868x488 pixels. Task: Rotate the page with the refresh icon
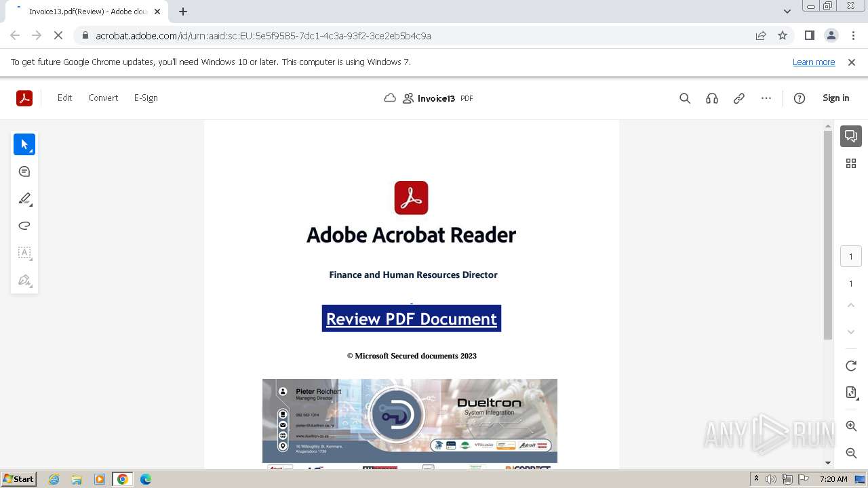click(851, 366)
